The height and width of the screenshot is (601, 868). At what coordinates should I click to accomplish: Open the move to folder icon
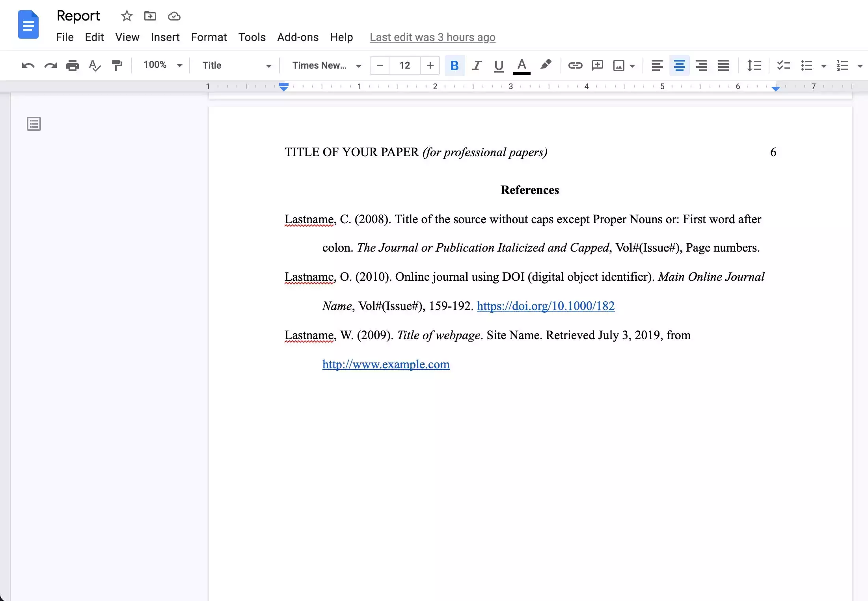tap(150, 16)
